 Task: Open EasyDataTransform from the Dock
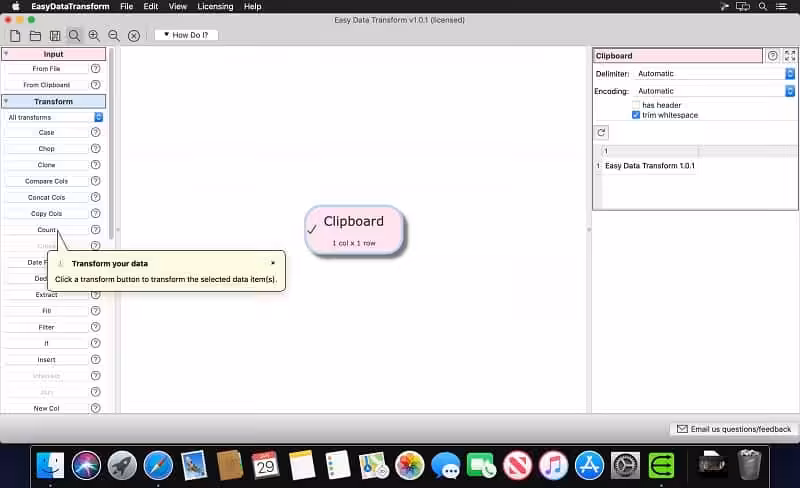point(661,465)
